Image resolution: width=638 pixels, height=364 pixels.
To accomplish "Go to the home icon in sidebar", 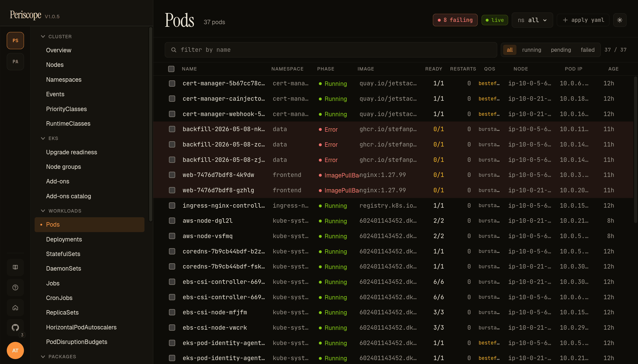I will click(15, 308).
